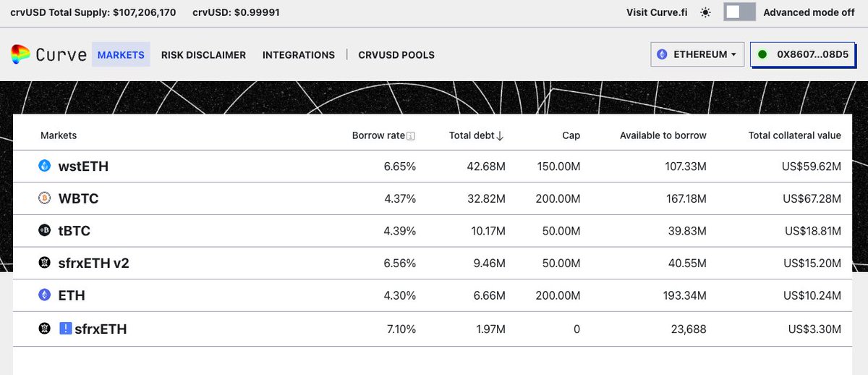Follow the Visit Curve.fi link
The width and height of the screenshot is (868, 375).
[655, 12]
